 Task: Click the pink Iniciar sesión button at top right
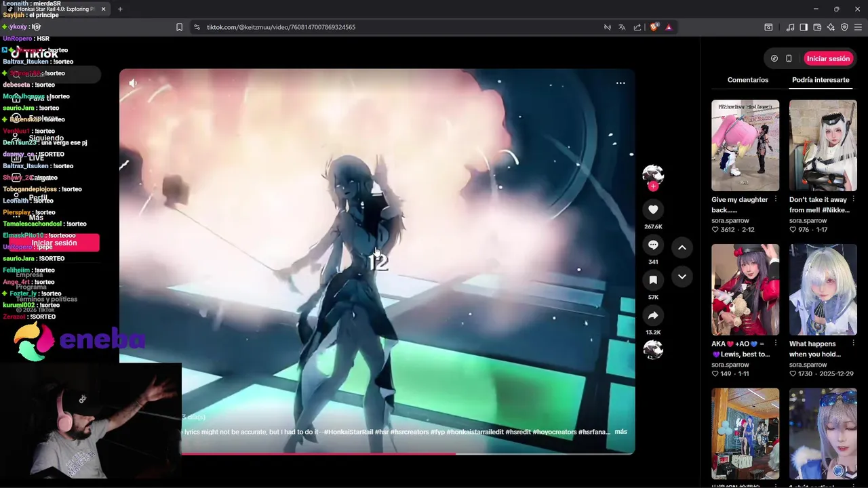click(828, 58)
